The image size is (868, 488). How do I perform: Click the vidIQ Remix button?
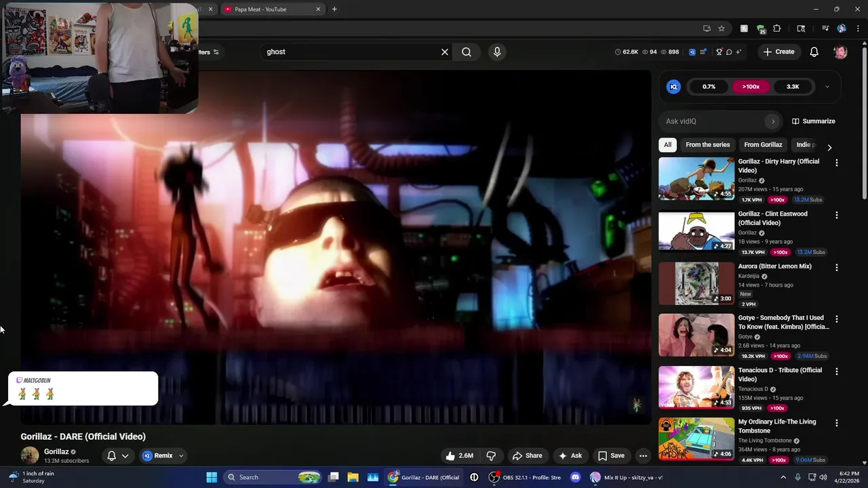pyautogui.click(x=158, y=455)
